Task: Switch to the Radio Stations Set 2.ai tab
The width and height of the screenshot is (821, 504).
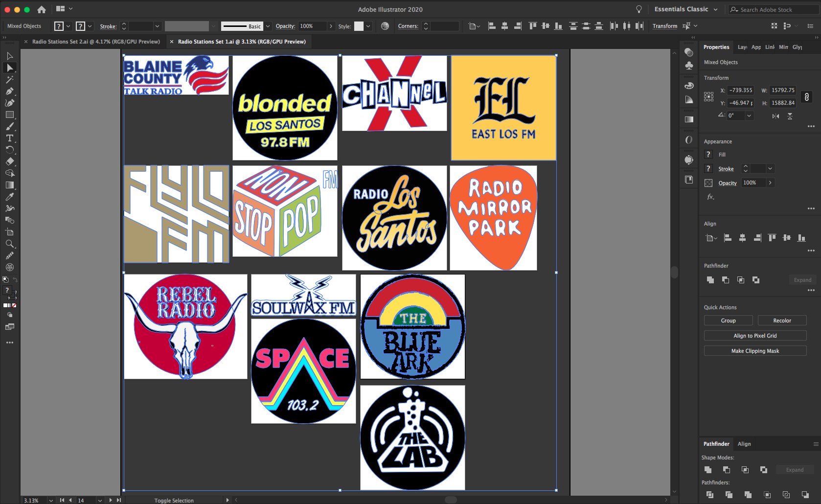Action: pyautogui.click(x=95, y=42)
